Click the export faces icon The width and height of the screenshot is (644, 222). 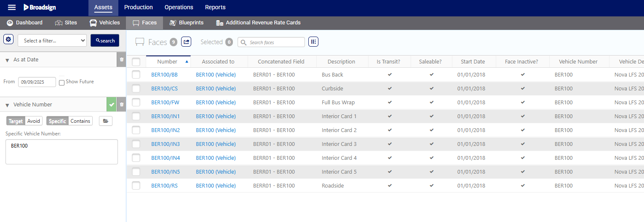coord(186,42)
